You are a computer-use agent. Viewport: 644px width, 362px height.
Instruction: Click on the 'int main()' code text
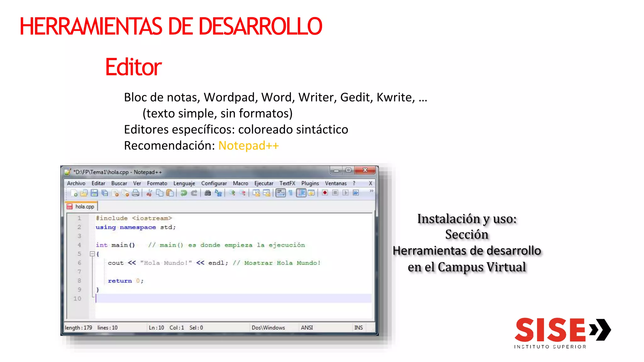115,245
